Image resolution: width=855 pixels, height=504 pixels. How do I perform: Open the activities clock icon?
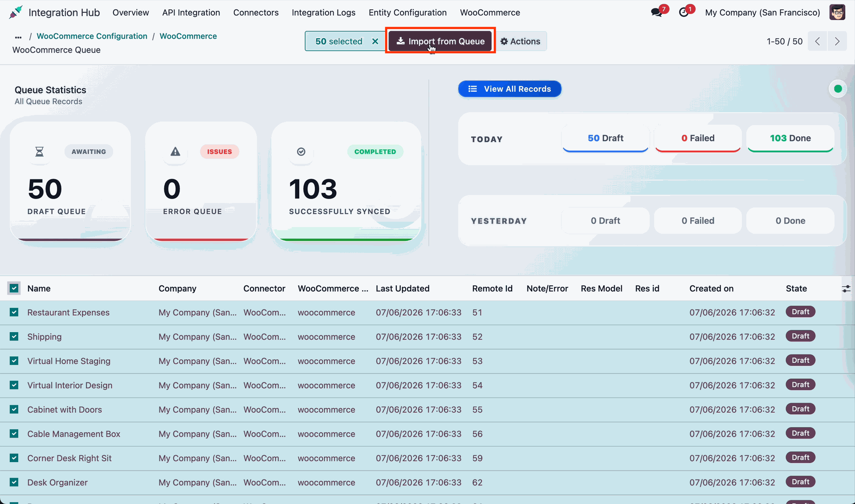click(x=684, y=12)
